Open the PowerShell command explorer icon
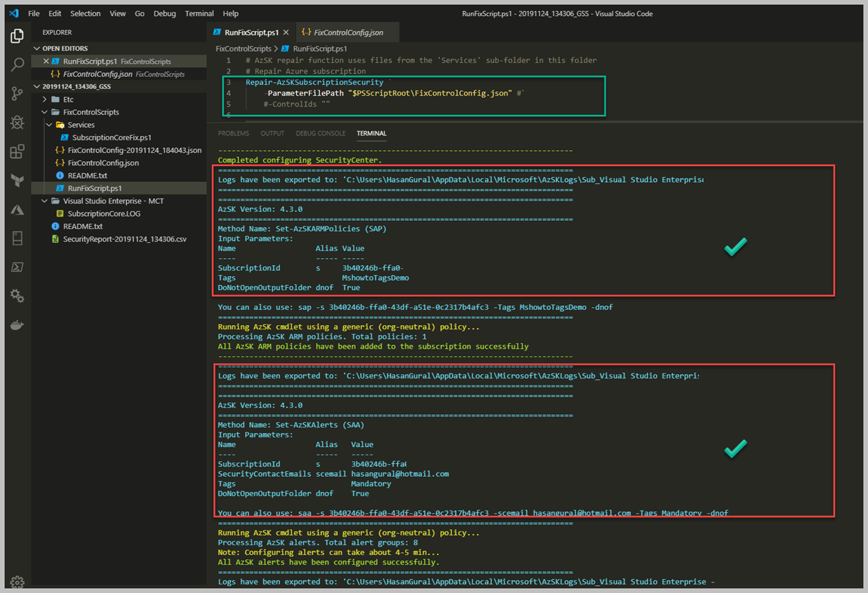 [17, 267]
